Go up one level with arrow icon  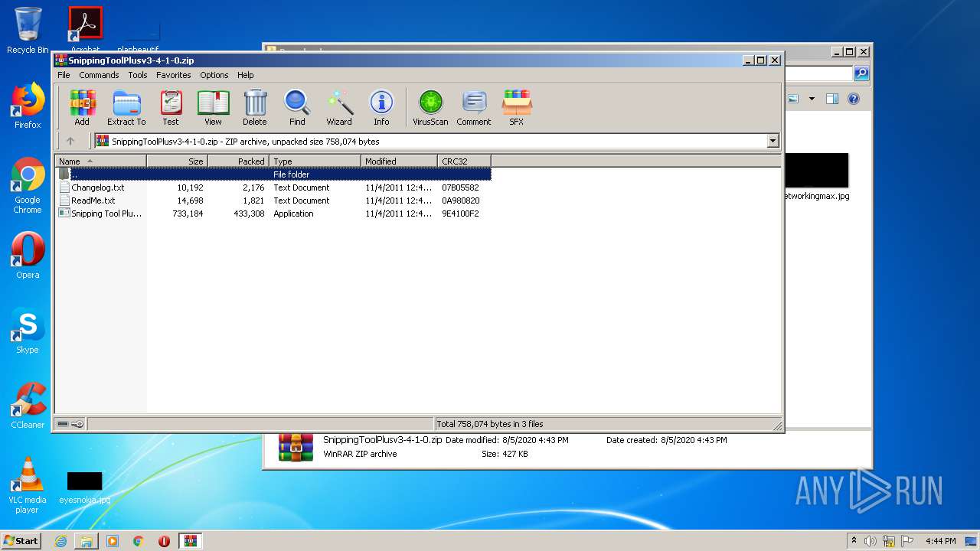(70, 141)
